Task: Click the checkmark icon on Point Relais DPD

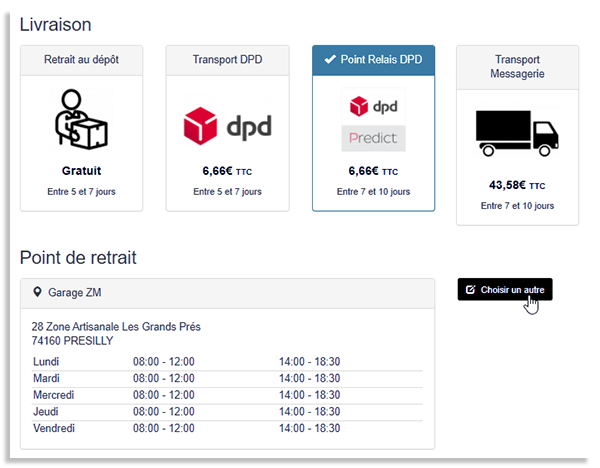Action: [x=330, y=60]
